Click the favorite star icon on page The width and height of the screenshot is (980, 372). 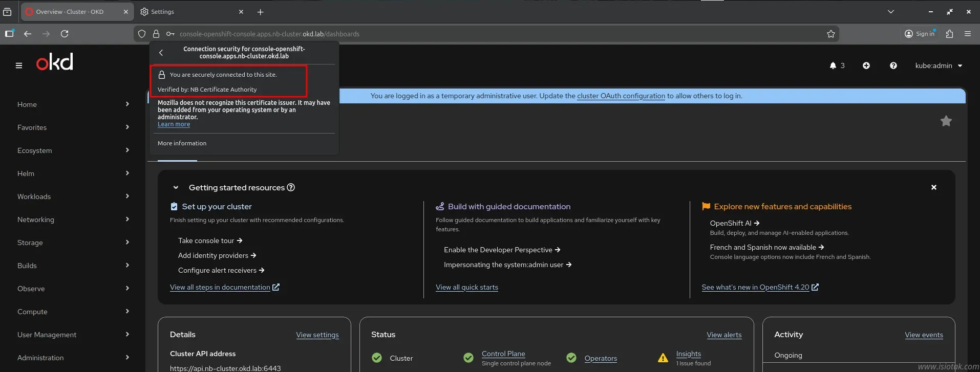tap(946, 121)
